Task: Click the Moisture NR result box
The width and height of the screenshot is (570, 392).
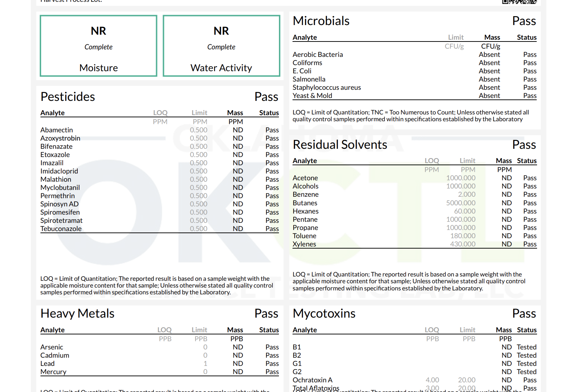Action: tap(98, 46)
